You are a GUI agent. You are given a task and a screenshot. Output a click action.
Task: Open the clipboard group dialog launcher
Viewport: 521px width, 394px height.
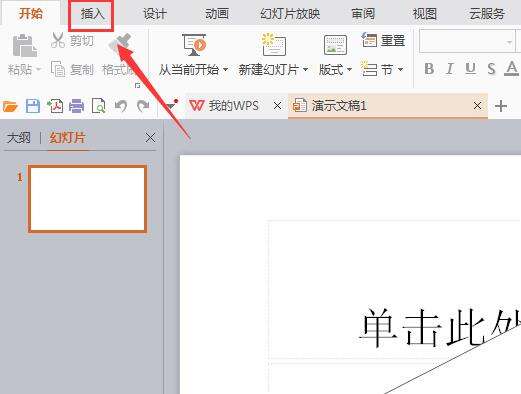pos(137,86)
